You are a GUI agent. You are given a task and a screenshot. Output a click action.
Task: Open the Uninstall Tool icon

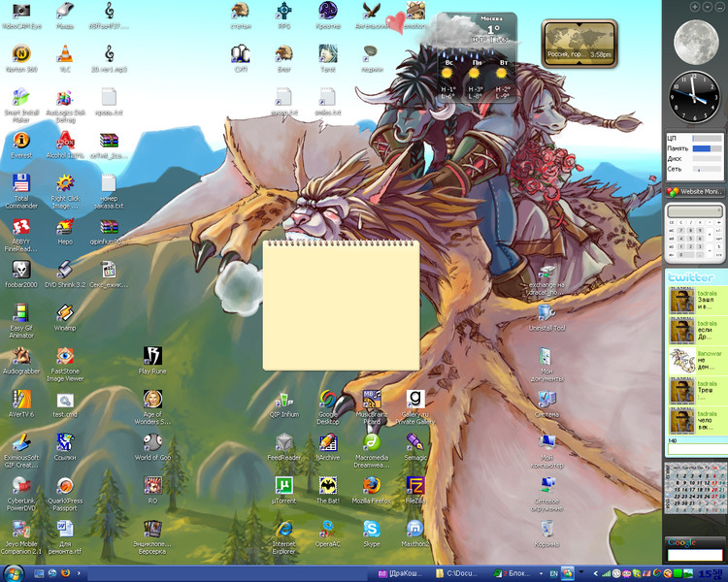click(546, 317)
